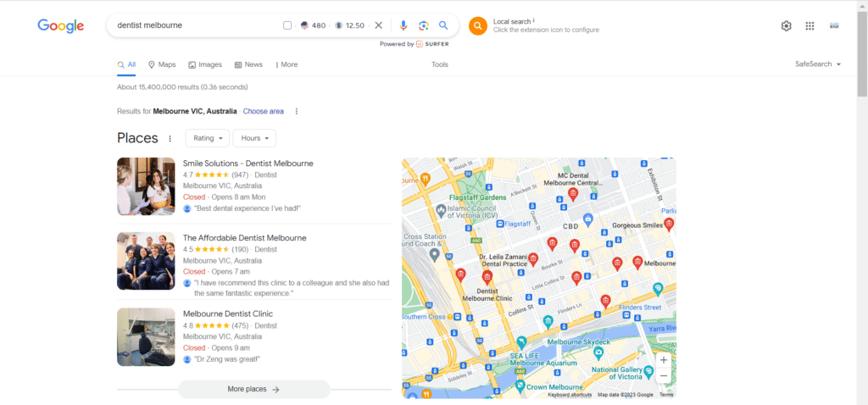Expand the Rating filter dropdown
The height and width of the screenshot is (405, 868).
click(x=208, y=138)
